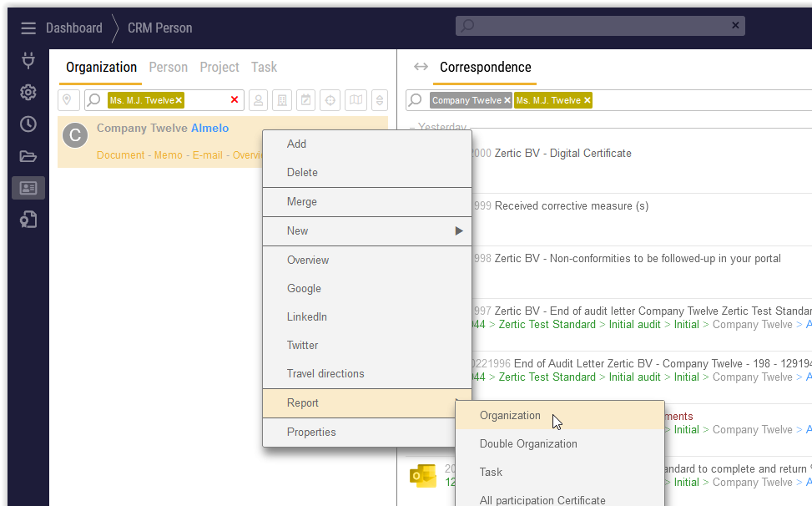Remove the Company Twelve filter tag
812x506 pixels.
[507, 100]
